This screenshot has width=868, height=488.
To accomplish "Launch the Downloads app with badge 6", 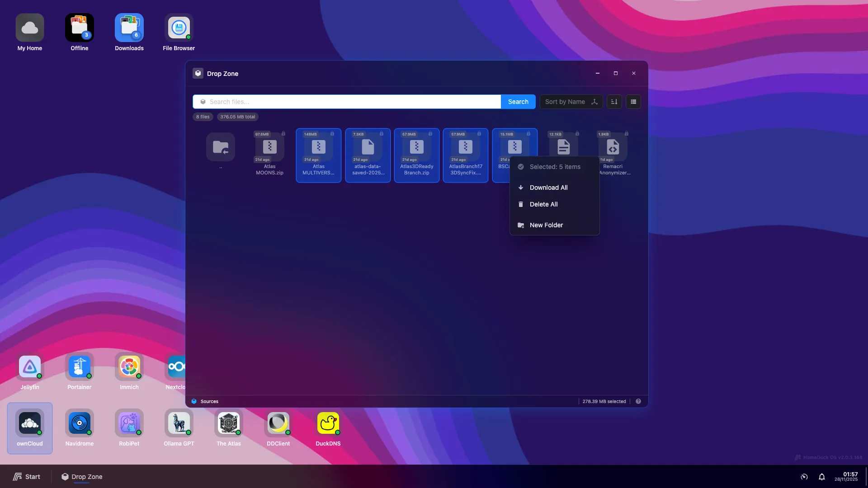I will tap(129, 27).
